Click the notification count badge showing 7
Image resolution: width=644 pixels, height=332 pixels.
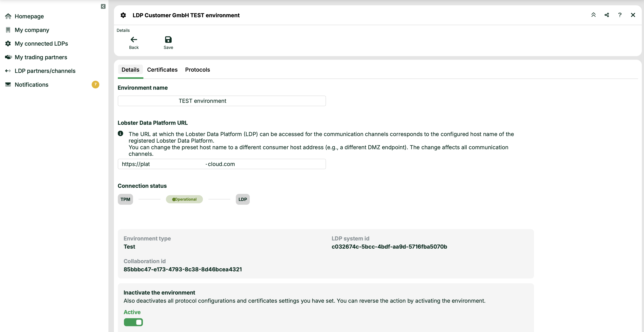(95, 84)
